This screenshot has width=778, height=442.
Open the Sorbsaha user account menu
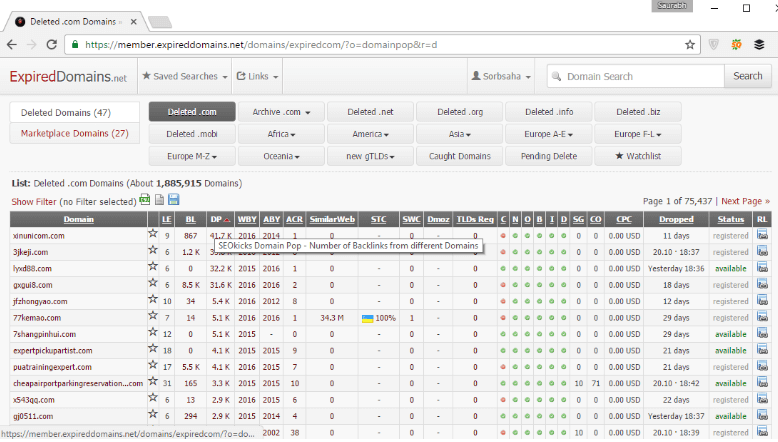[502, 76]
